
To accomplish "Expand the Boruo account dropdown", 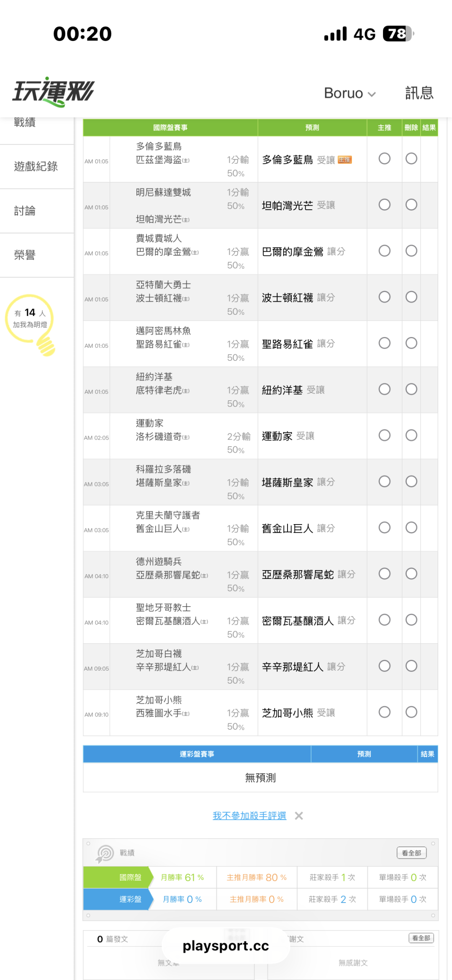I will 350,93.
